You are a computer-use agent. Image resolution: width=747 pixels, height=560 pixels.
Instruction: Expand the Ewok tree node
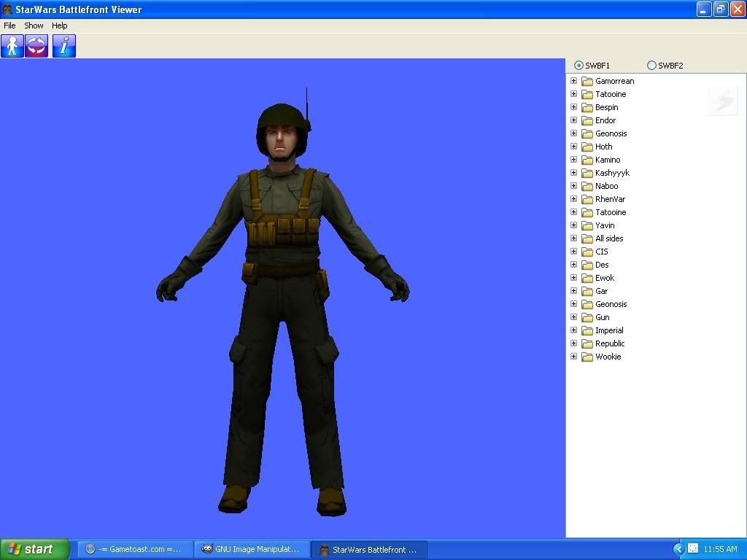pyautogui.click(x=573, y=278)
